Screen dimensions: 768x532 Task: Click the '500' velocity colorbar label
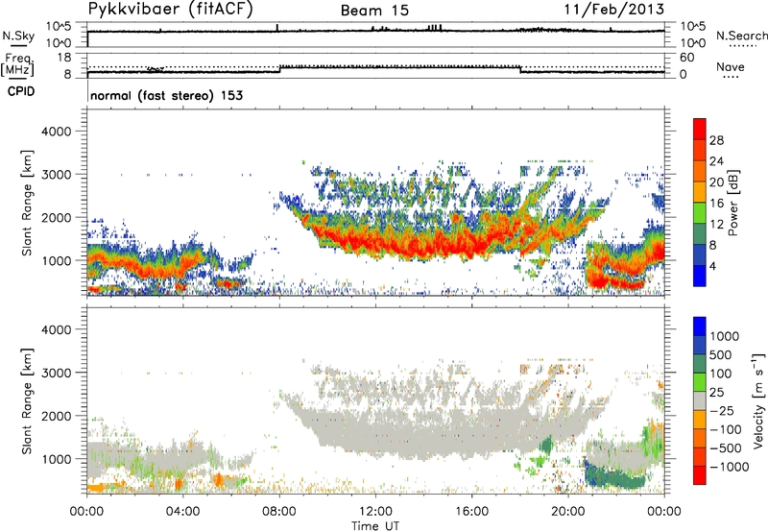[x=721, y=355]
